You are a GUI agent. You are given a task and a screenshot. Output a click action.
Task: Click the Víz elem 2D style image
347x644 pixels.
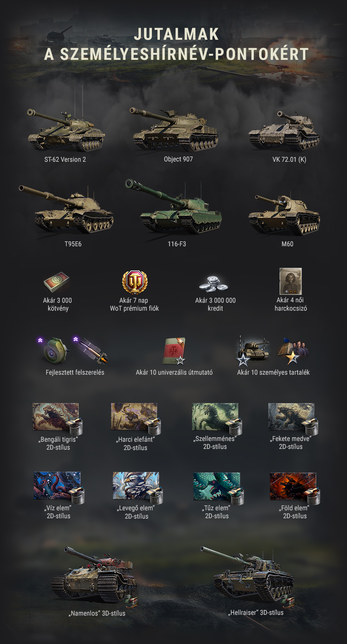tap(59, 488)
